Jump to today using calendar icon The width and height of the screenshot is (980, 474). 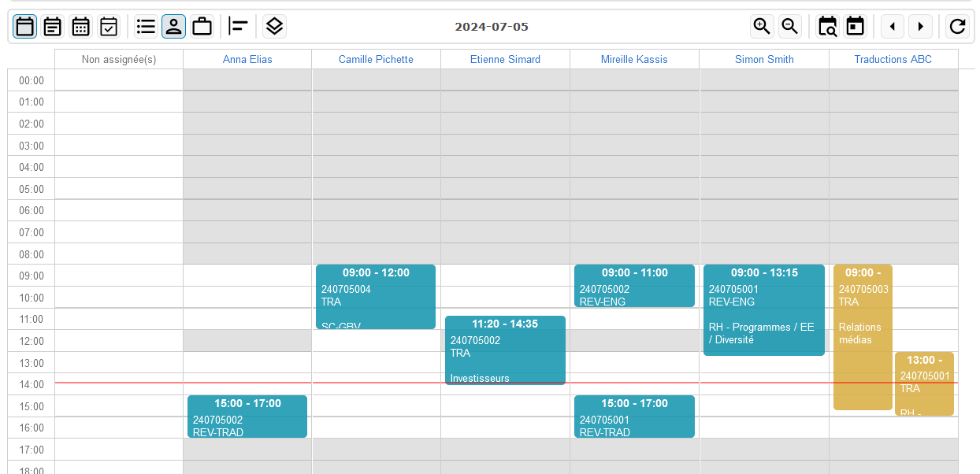coord(855,27)
